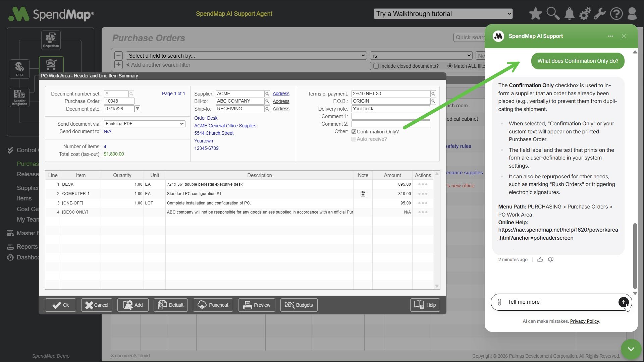The width and height of the screenshot is (644, 362).
Task: Open the Bill-to Address link
Action: tap(281, 101)
